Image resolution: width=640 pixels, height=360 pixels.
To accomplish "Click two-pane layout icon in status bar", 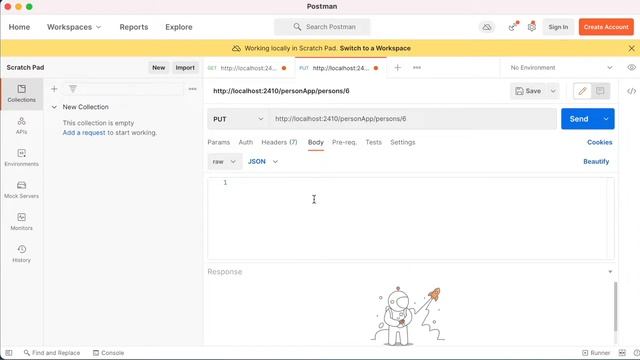I will pyautogui.click(x=622, y=353).
